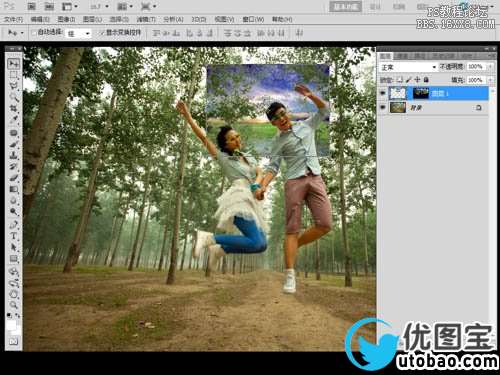Open the 文件(F) menu

14,19
